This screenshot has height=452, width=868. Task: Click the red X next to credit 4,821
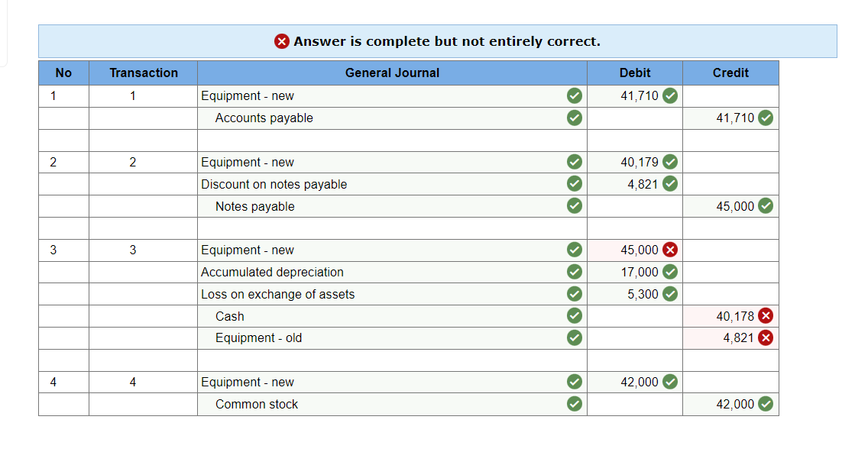766,337
